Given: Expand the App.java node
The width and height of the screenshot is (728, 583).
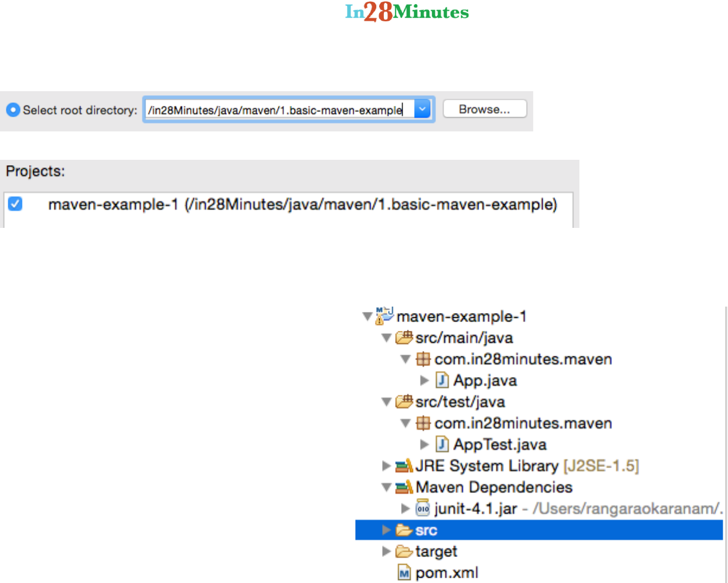Looking at the screenshot, I should coord(425,381).
